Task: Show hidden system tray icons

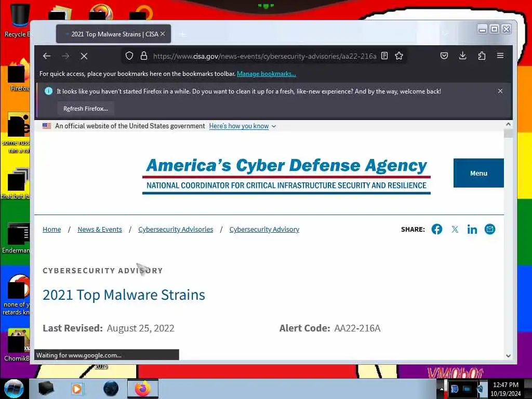Action: click(x=442, y=389)
